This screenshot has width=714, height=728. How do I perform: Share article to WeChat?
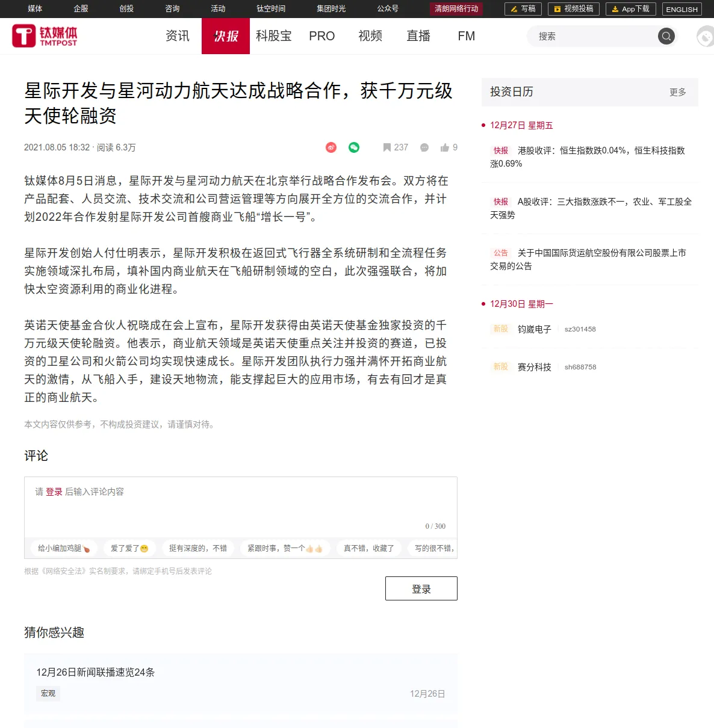(x=354, y=147)
